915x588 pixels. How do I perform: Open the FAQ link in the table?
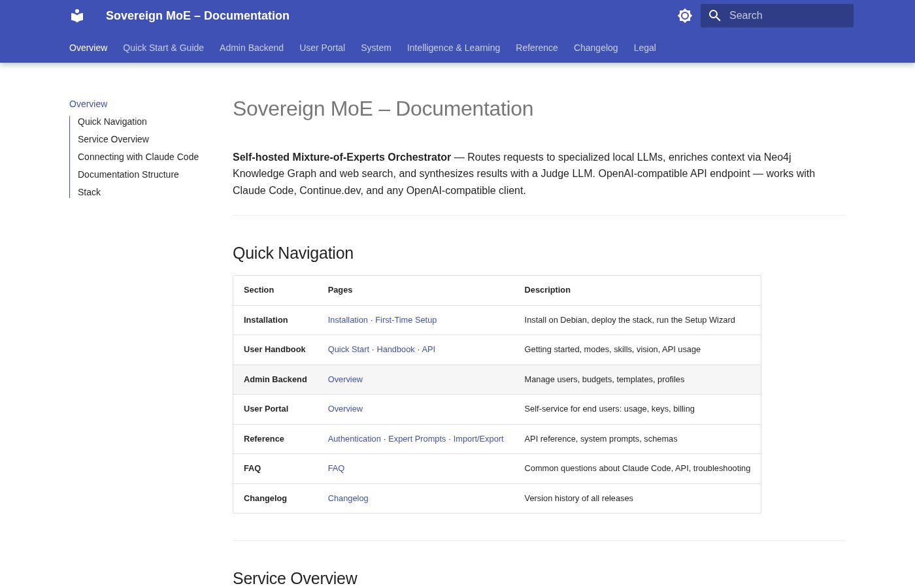pos(336,468)
